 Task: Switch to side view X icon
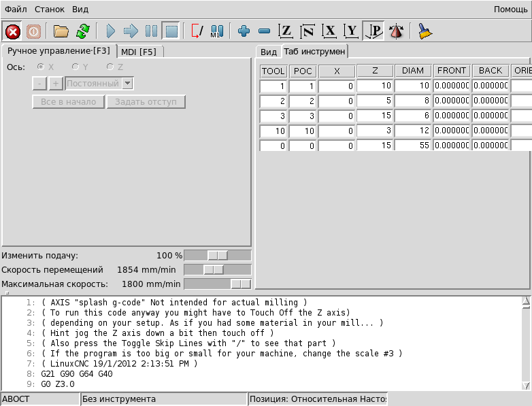coord(329,31)
